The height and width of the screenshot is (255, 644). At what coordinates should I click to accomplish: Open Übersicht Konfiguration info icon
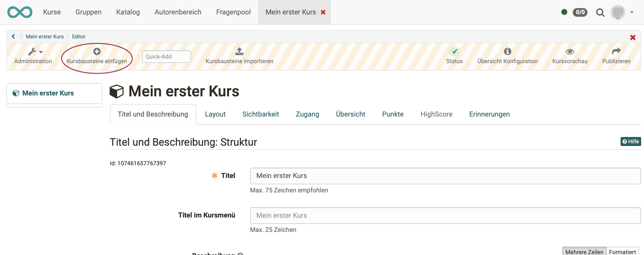tap(508, 51)
